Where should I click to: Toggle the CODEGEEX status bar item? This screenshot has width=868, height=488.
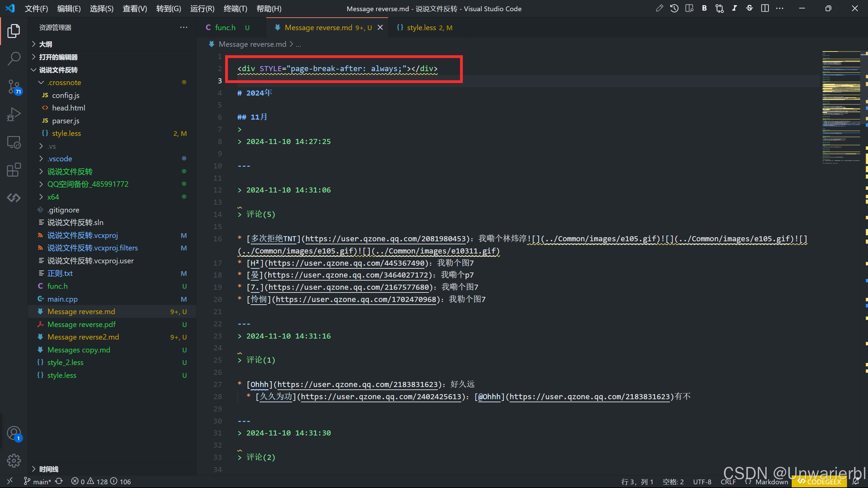pyautogui.click(x=820, y=482)
